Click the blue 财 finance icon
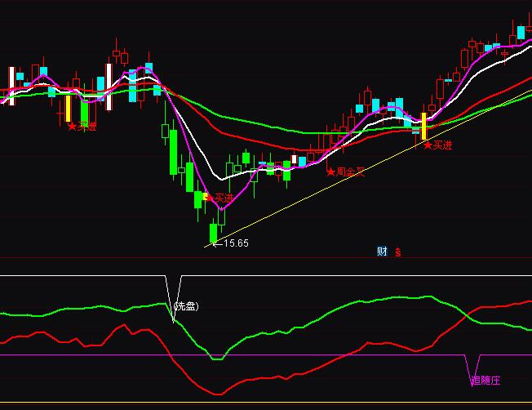Viewport: 532px width, 410px height. click(381, 252)
